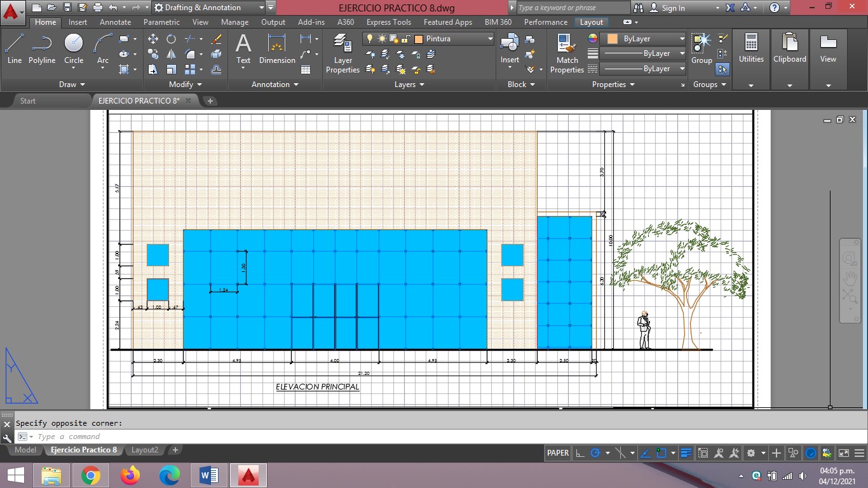
Task: Expand the Modify panel
Action: [186, 85]
